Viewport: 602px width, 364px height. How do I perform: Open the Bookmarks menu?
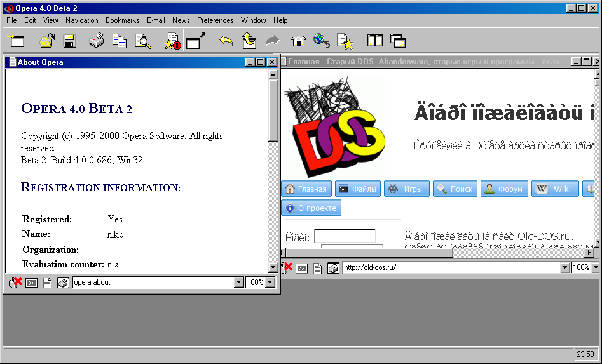click(123, 20)
